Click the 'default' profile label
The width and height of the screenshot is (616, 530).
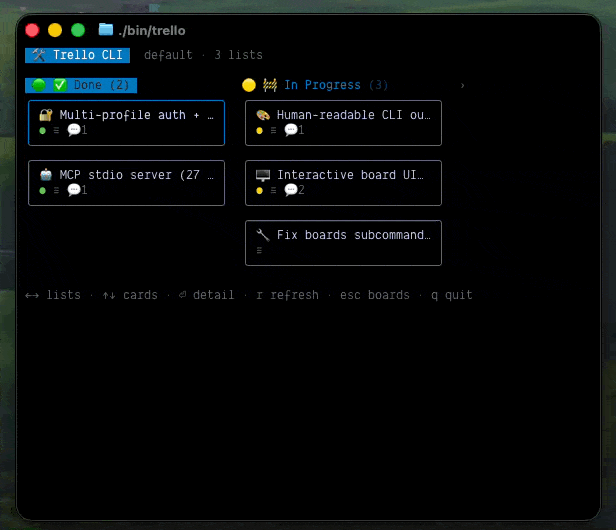168,55
